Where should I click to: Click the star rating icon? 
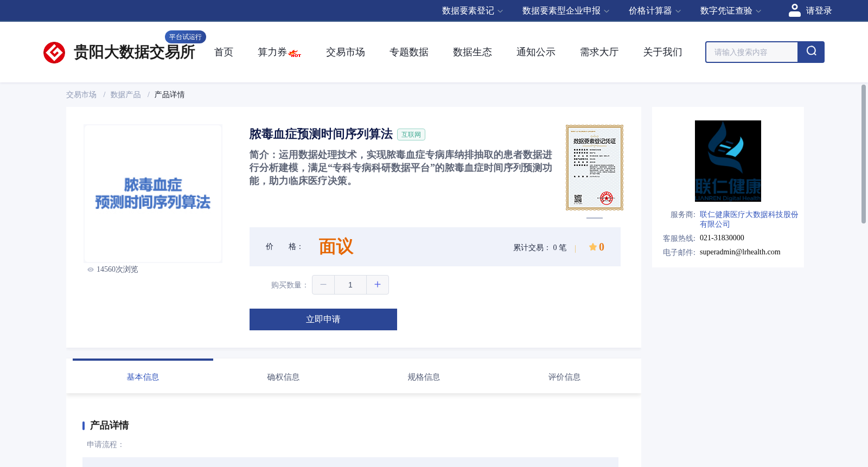(593, 247)
